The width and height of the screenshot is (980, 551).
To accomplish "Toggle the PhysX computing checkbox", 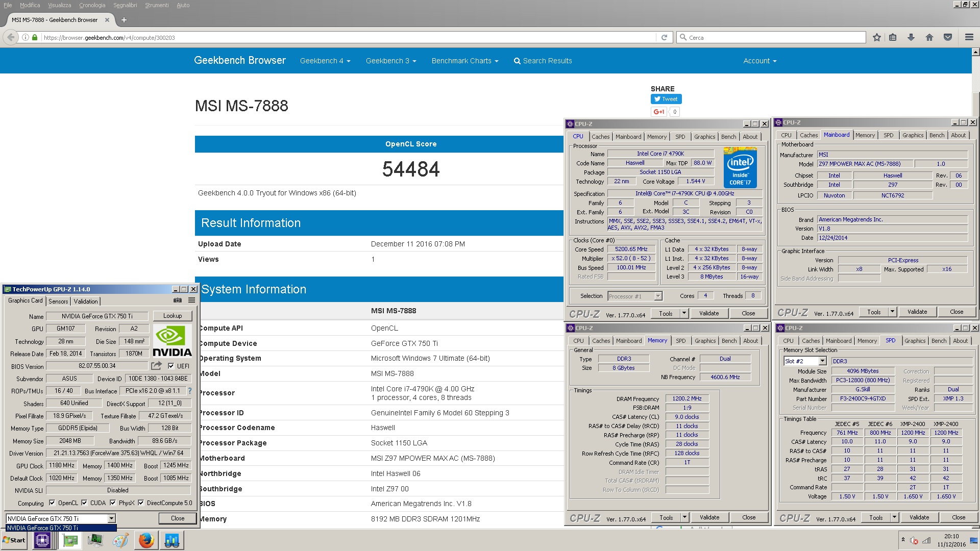I will point(113,503).
